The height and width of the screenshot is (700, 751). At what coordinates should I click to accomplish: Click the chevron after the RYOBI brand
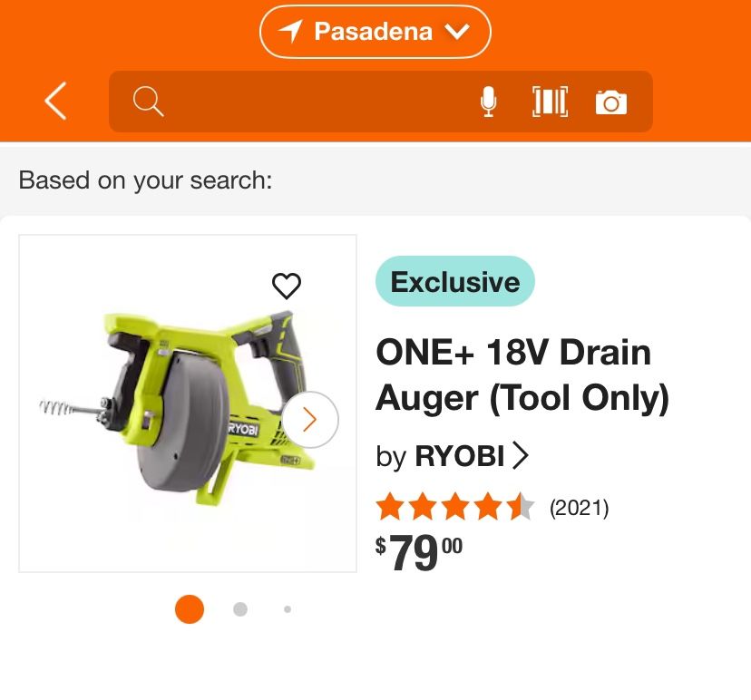(520, 455)
